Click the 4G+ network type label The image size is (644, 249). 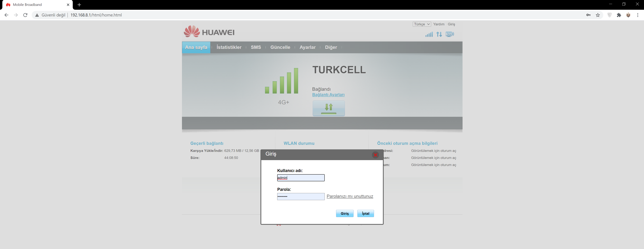click(283, 102)
